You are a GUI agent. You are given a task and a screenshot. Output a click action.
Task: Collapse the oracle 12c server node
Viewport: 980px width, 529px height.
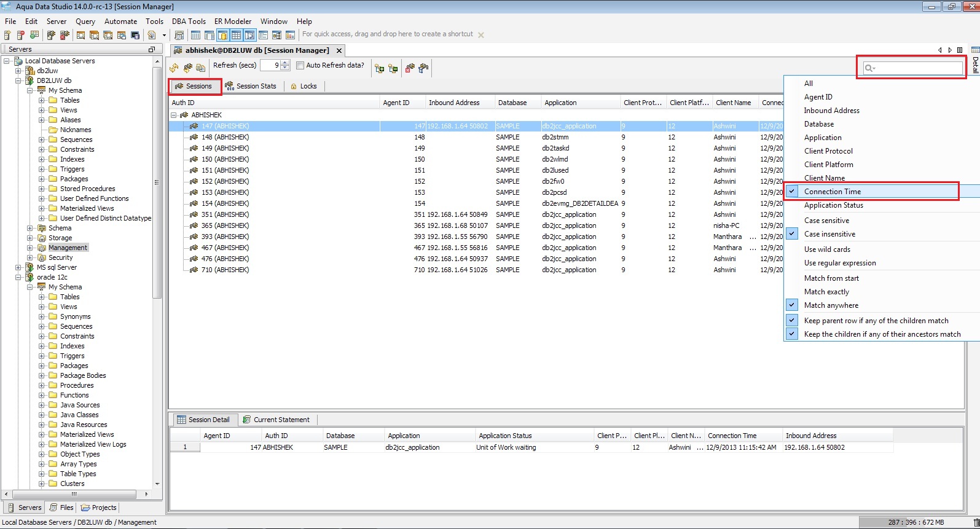coord(18,277)
